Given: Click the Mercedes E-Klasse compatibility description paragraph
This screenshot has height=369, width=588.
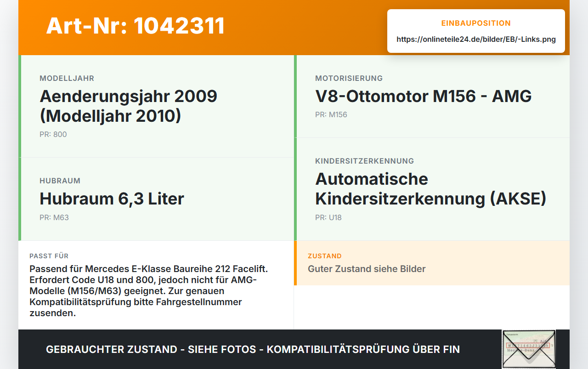Looking at the screenshot, I should tap(149, 291).
